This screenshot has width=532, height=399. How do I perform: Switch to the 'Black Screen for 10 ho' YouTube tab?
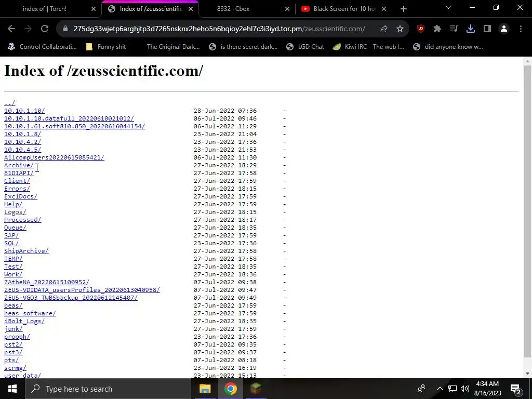click(x=345, y=9)
